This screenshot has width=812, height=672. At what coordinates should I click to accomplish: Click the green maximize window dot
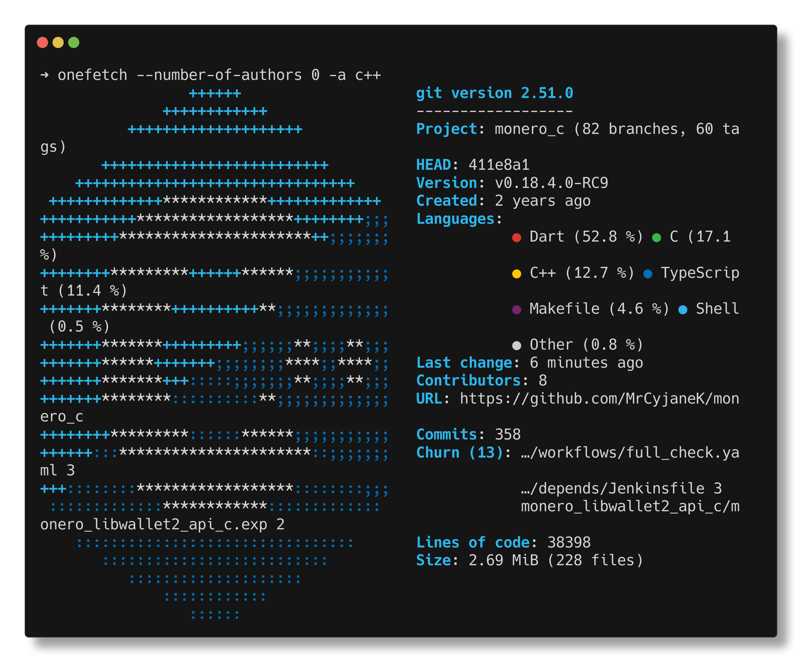74,42
